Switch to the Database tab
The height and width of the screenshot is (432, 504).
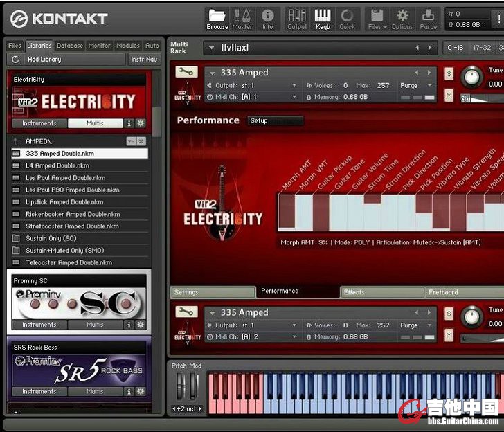coord(70,46)
